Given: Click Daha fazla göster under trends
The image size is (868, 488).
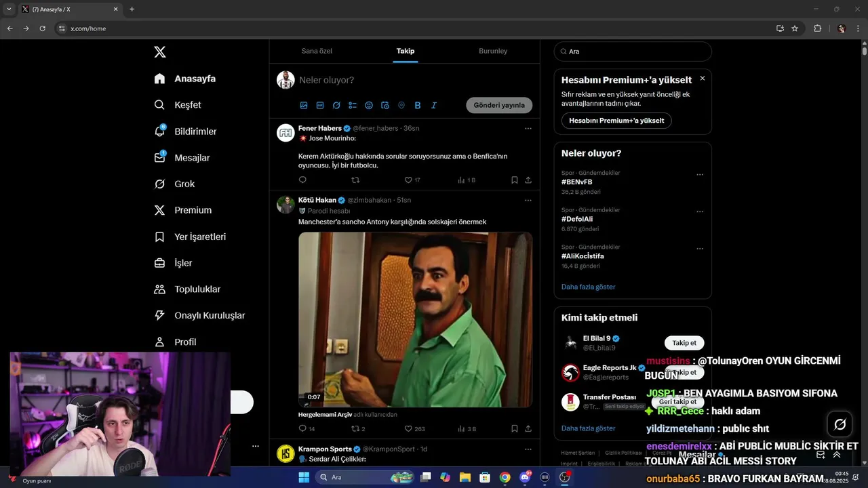Looking at the screenshot, I should [588, 287].
